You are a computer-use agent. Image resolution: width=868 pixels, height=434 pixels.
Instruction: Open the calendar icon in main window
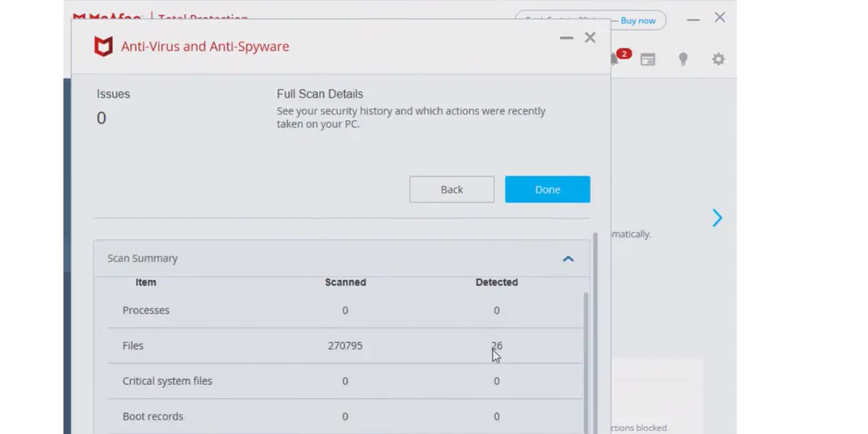pyautogui.click(x=648, y=59)
